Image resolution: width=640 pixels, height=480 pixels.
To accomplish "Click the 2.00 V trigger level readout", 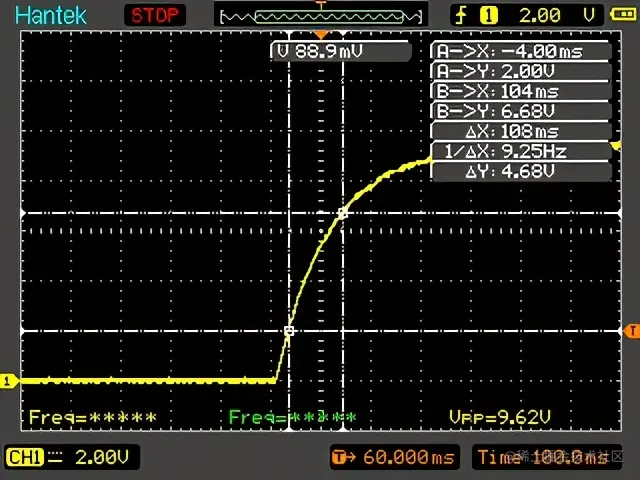I will [x=557, y=16].
